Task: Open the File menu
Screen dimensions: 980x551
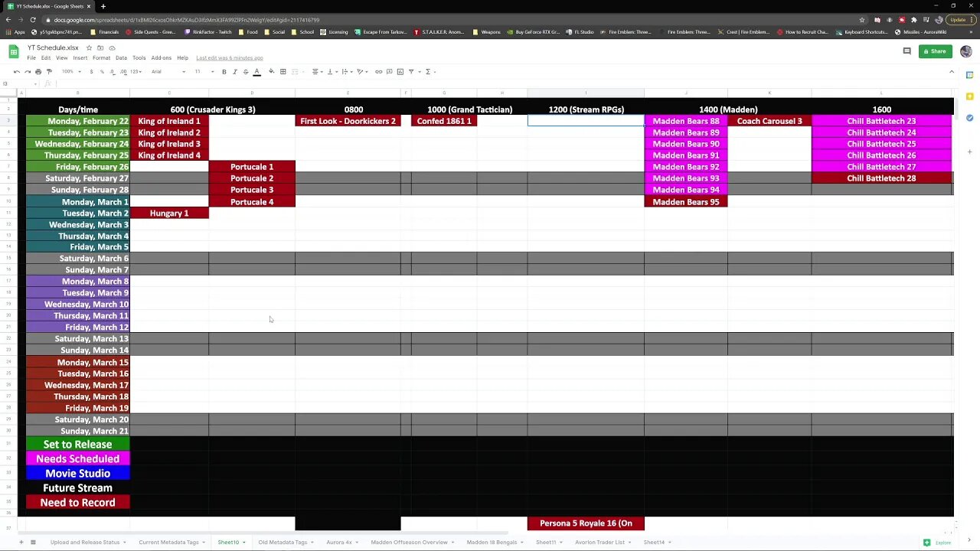Action: 31,58
